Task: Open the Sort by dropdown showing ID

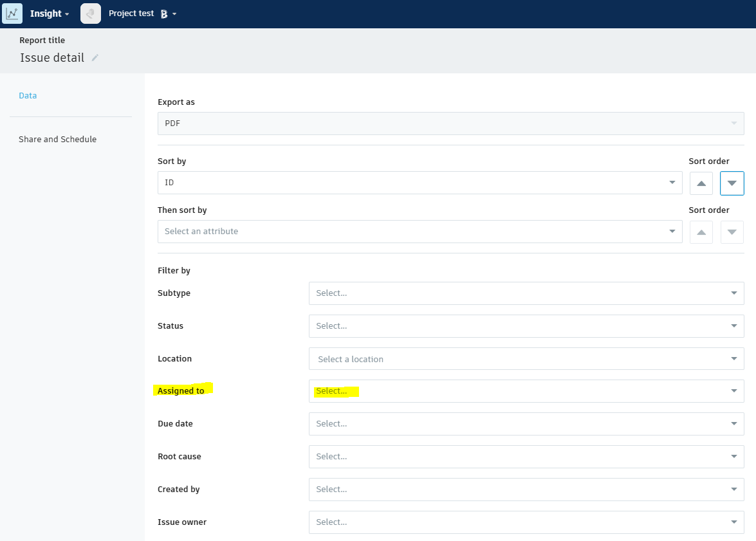Action: 419,183
